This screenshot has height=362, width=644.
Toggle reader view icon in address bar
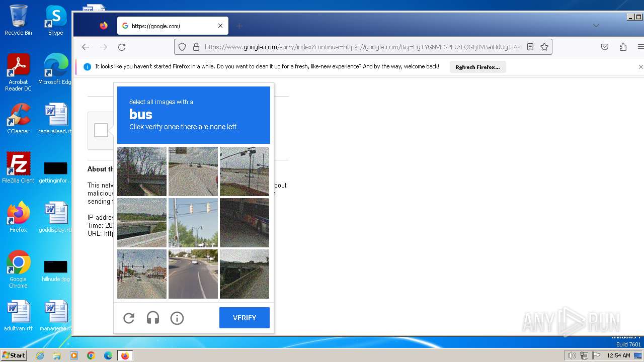point(530,47)
